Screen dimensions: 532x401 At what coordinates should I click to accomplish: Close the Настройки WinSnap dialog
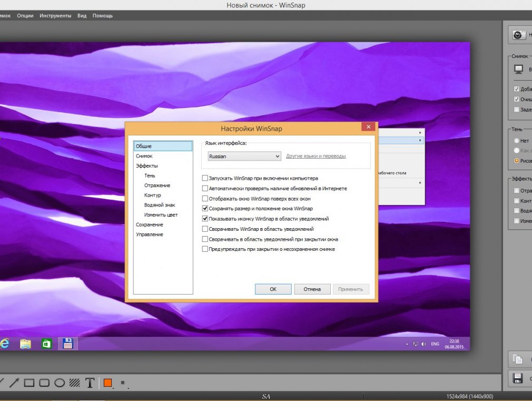368,126
